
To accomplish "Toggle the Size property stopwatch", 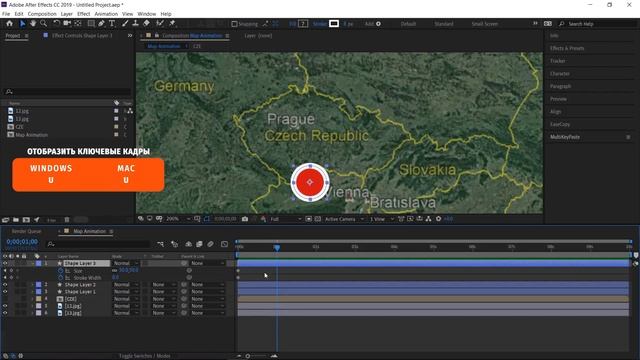I will click(61, 271).
